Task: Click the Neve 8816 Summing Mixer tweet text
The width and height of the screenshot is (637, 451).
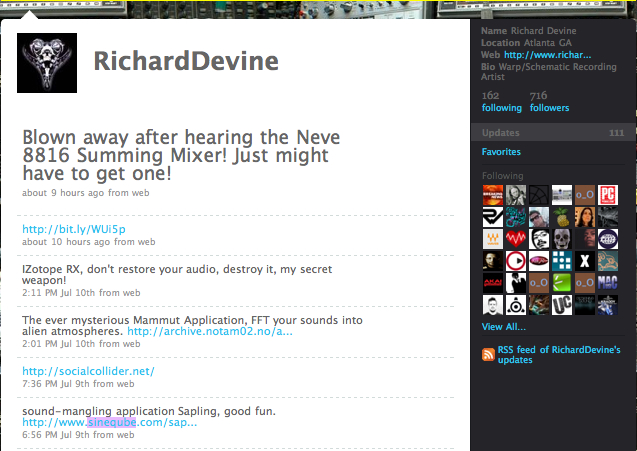Action: (x=181, y=155)
